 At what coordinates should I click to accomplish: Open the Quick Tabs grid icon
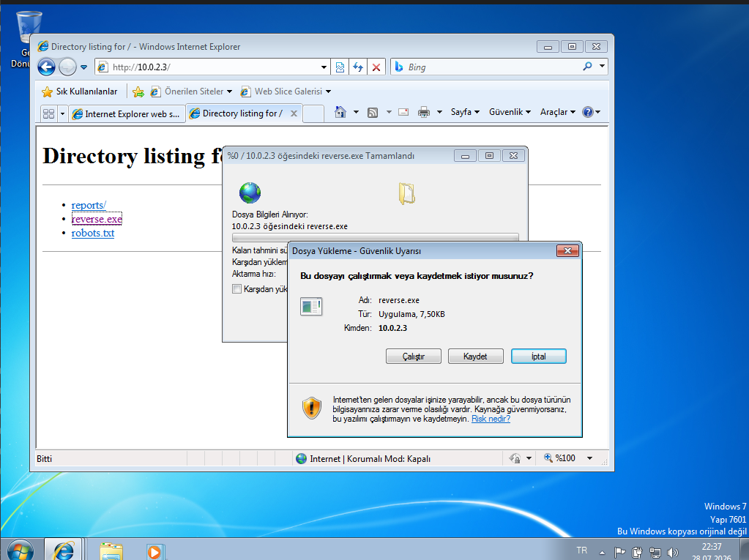pyautogui.click(x=49, y=113)
